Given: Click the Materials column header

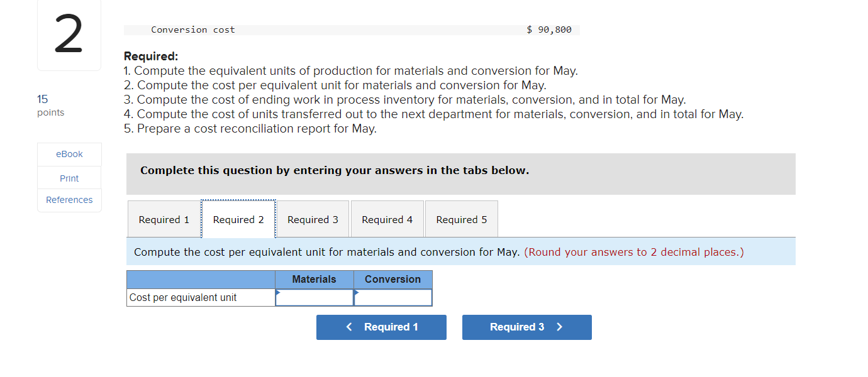Looking at the screenshot, I should coord(314,280).
